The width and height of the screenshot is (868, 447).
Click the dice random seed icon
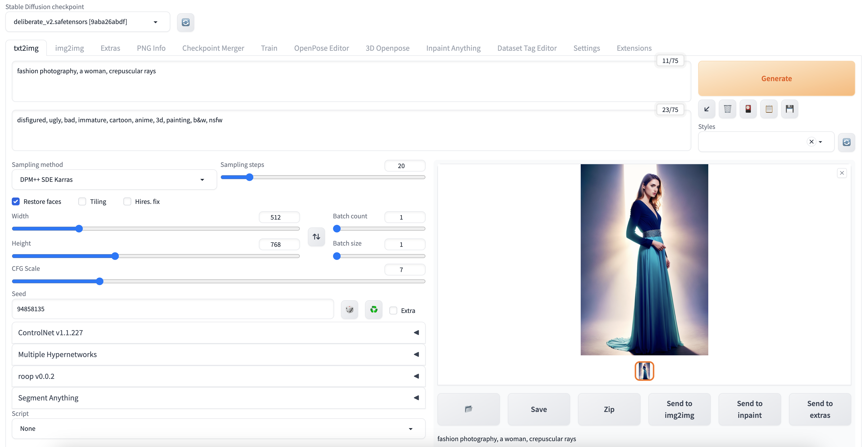coord(349,309)
